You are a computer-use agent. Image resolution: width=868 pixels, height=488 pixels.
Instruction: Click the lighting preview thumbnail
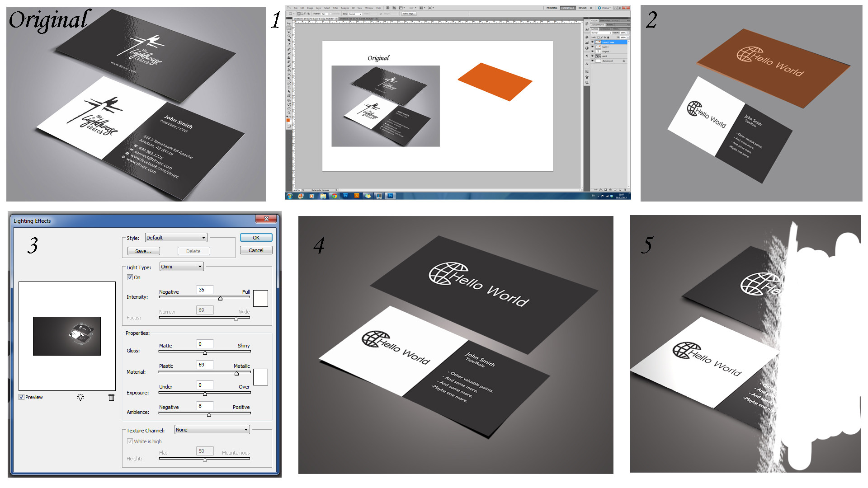(x=67, y=336)
